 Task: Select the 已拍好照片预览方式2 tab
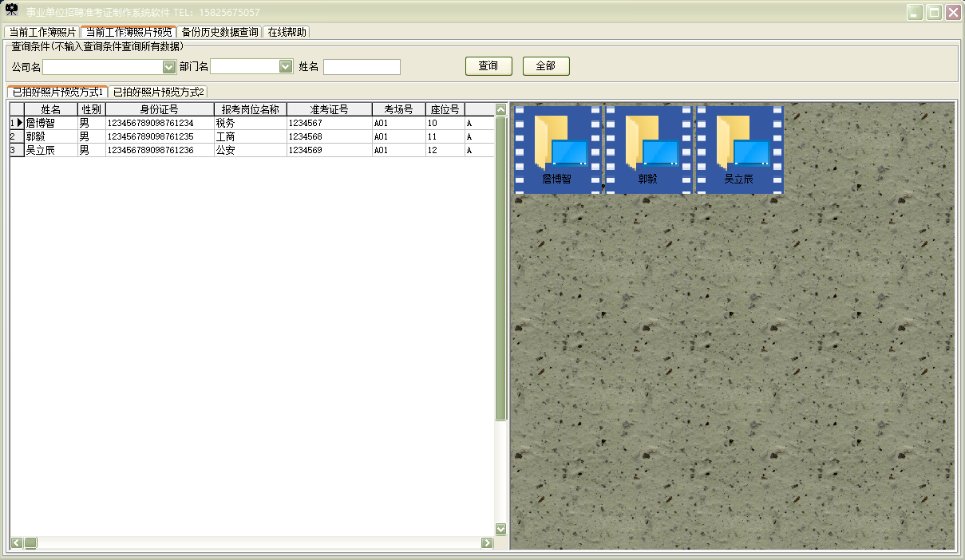158,93
